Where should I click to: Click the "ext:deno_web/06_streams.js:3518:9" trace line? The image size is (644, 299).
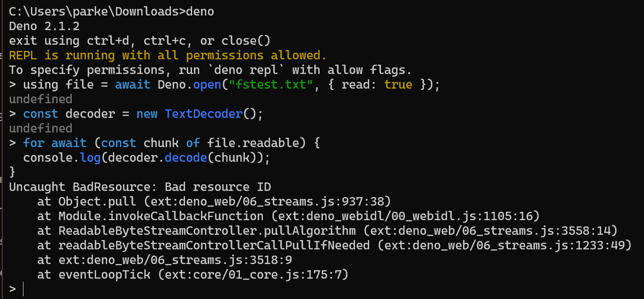click(x=165, y=260)
